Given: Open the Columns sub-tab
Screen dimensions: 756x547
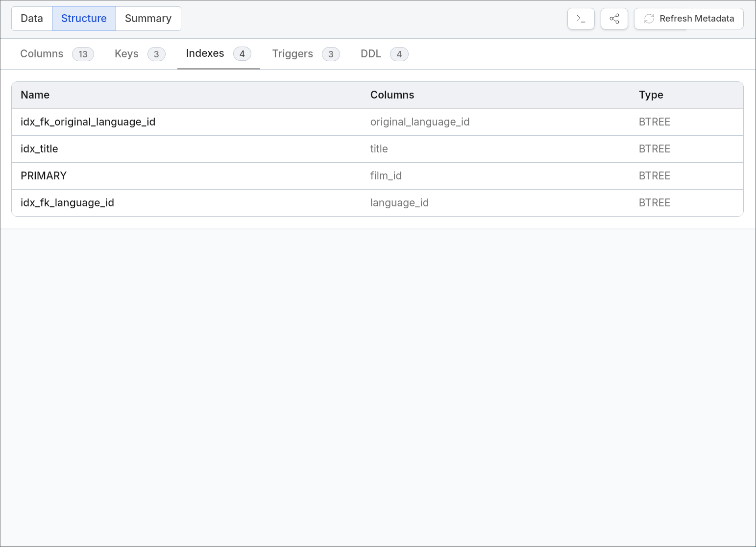Looking at the screenshot, I should tap(57, 54).
